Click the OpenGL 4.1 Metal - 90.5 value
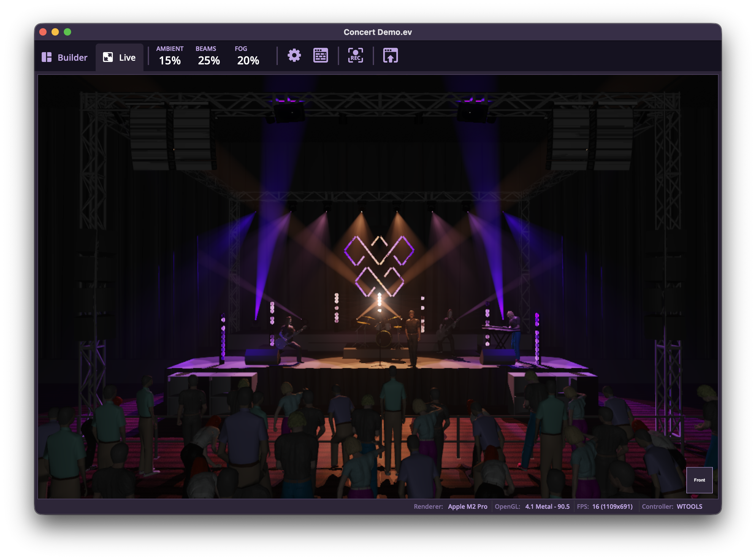 547,506
